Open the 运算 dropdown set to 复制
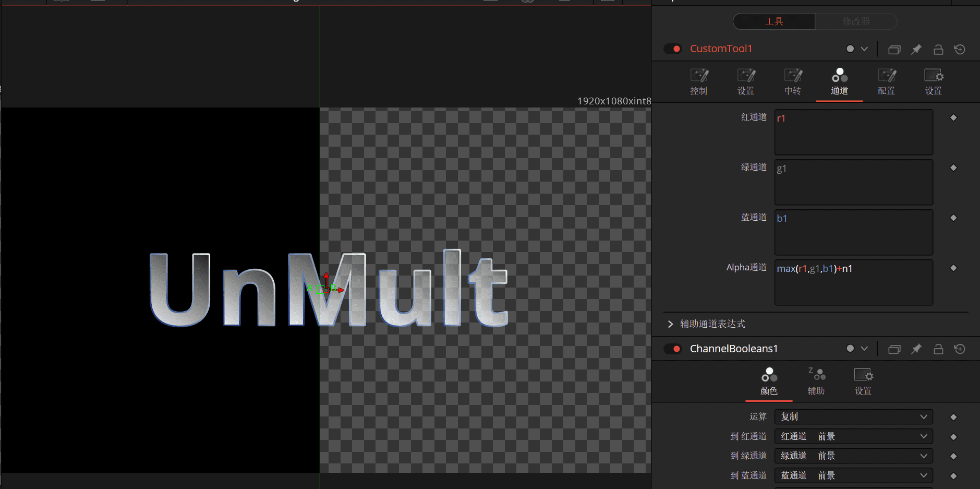The image size is (980, 489). tap(853, 416)
